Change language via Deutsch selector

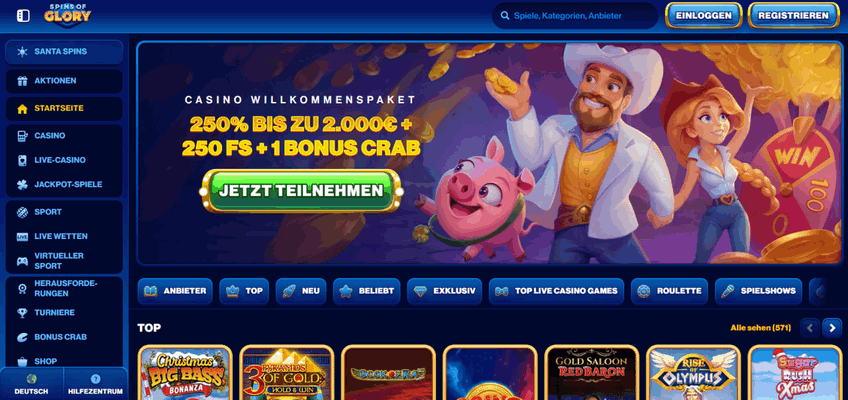31,384
